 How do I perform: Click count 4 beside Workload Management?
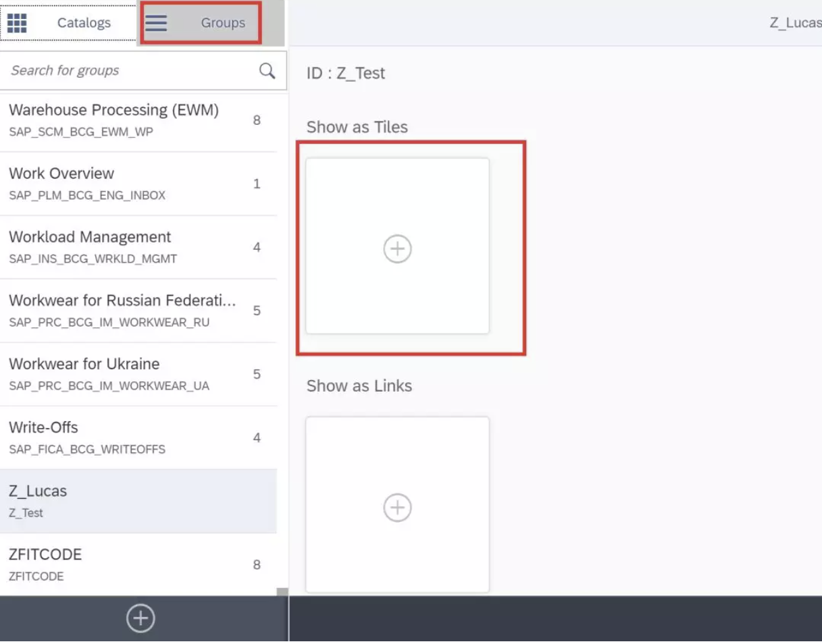click(x=257, y=247)
